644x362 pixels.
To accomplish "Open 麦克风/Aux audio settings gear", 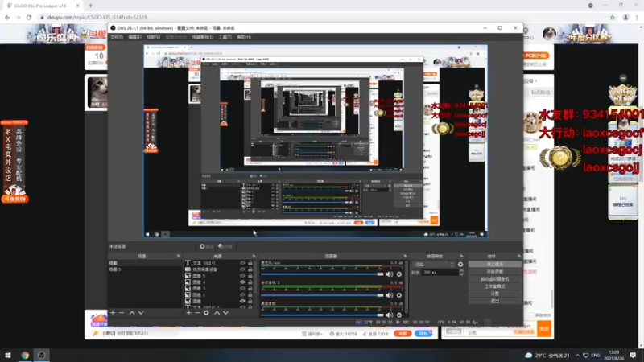I will pos(399,274).
